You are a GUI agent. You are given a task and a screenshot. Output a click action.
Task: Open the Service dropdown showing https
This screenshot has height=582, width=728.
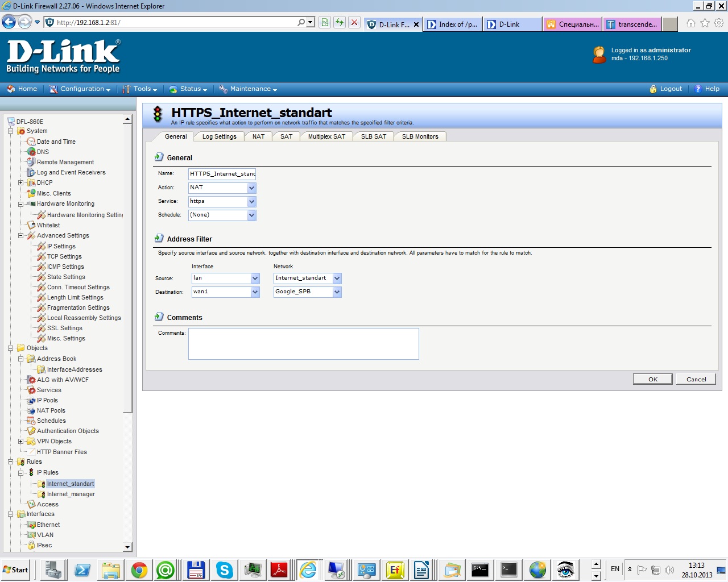click(222, 201)
